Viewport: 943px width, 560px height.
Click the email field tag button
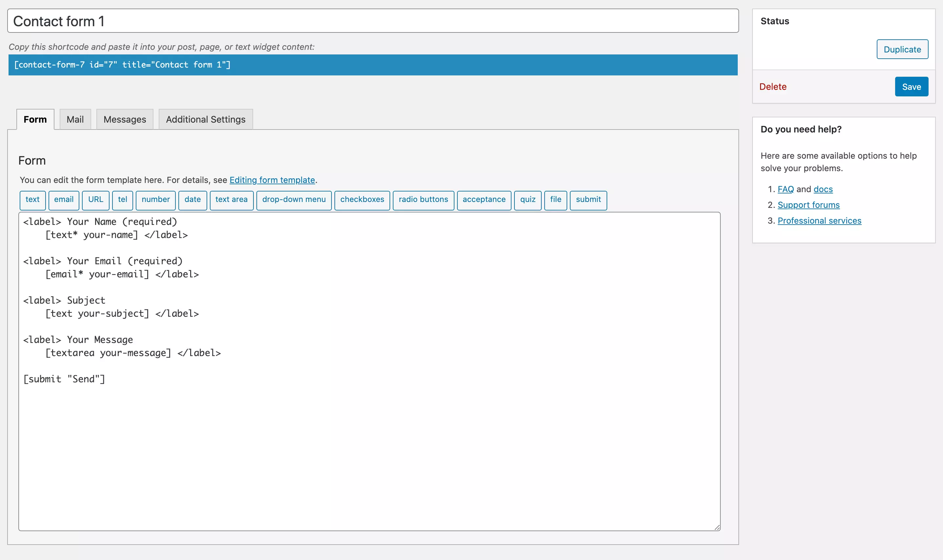(63, 199)
